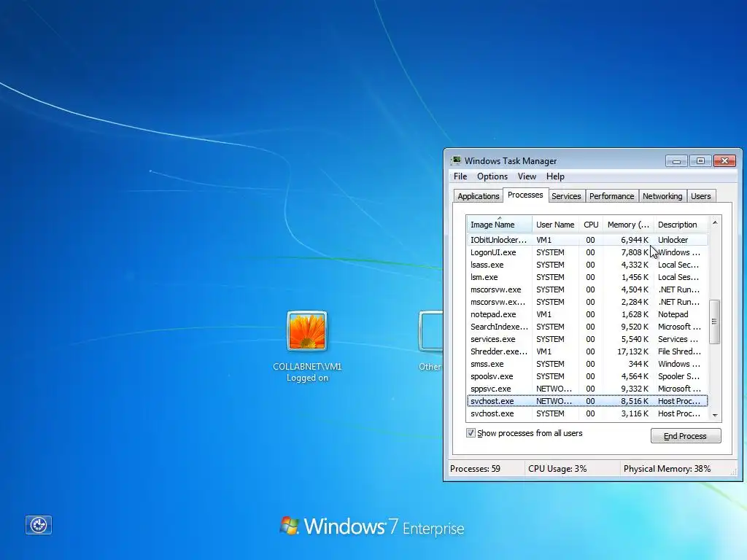This screenshot has height=560, width=747.
Task: Select the mscorsvw.exe 4,504 K process
Action: [587, 289]
